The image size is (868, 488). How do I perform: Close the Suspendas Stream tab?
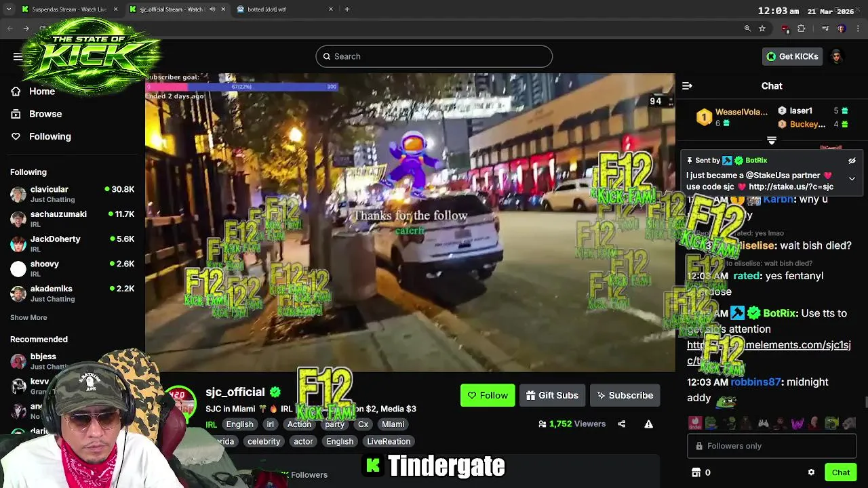pyautogui.click(x=116, y=9)
